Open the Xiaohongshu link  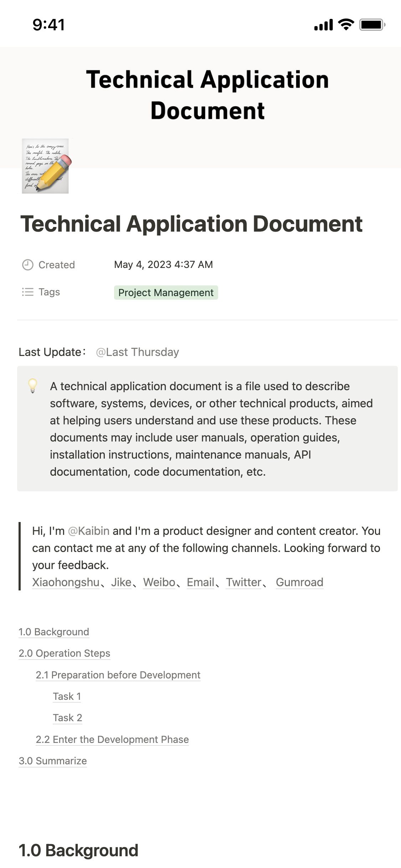[x=66, y=582]
